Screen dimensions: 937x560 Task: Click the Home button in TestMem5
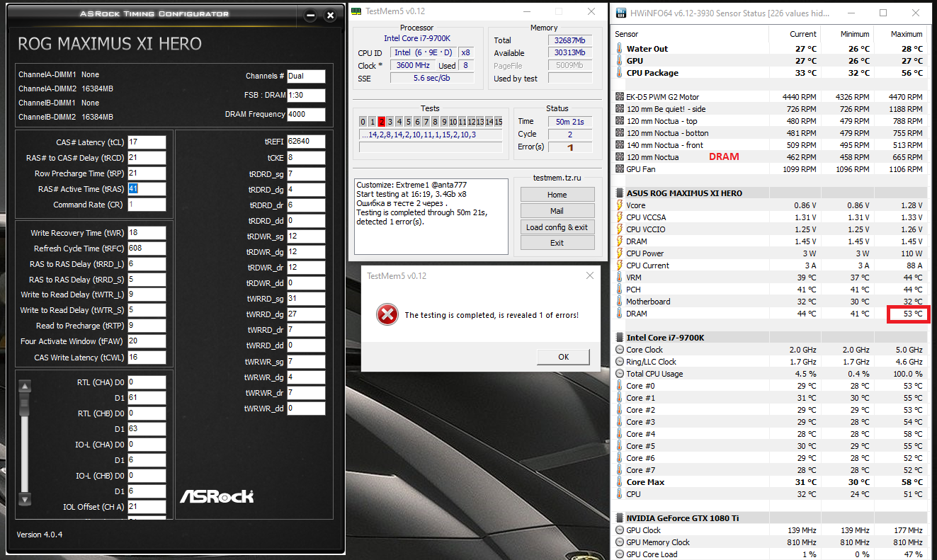(x=557, y=195)
